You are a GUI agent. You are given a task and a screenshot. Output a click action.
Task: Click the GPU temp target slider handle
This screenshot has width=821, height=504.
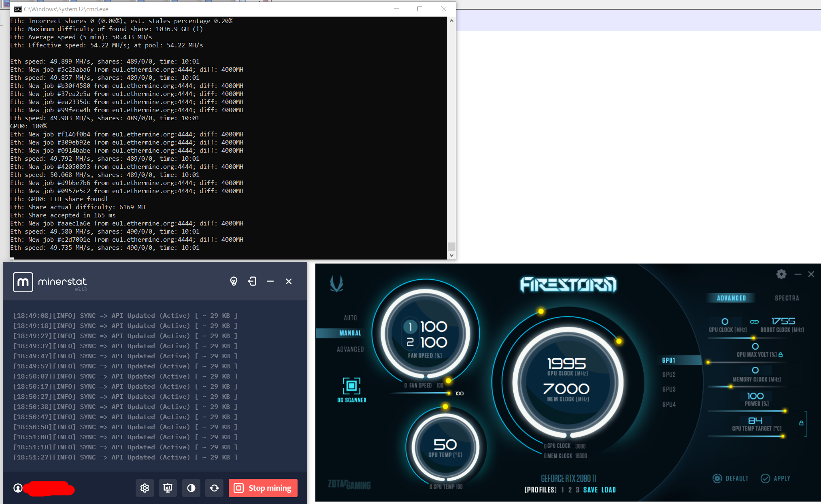[783, 436]
